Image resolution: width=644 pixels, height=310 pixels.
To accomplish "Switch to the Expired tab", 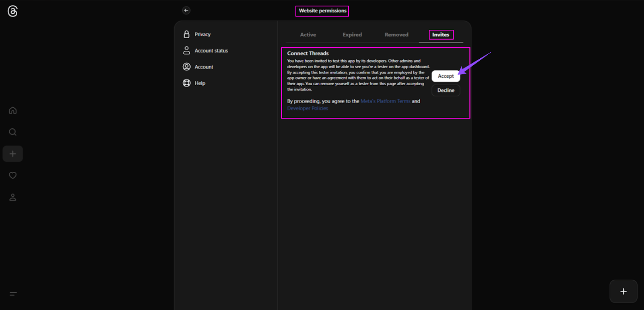I will [x=352, y=35].
